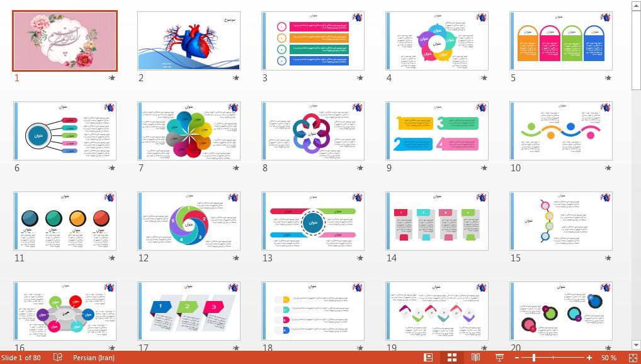Click zoom out minus button
The image size is (641, 364).
517,358
